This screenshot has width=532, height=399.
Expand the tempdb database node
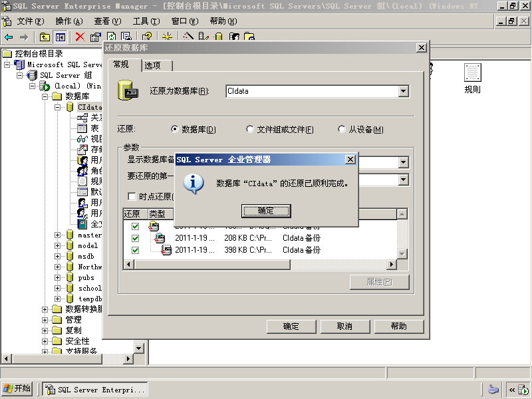pyautogui.click(x=57, y=299)
